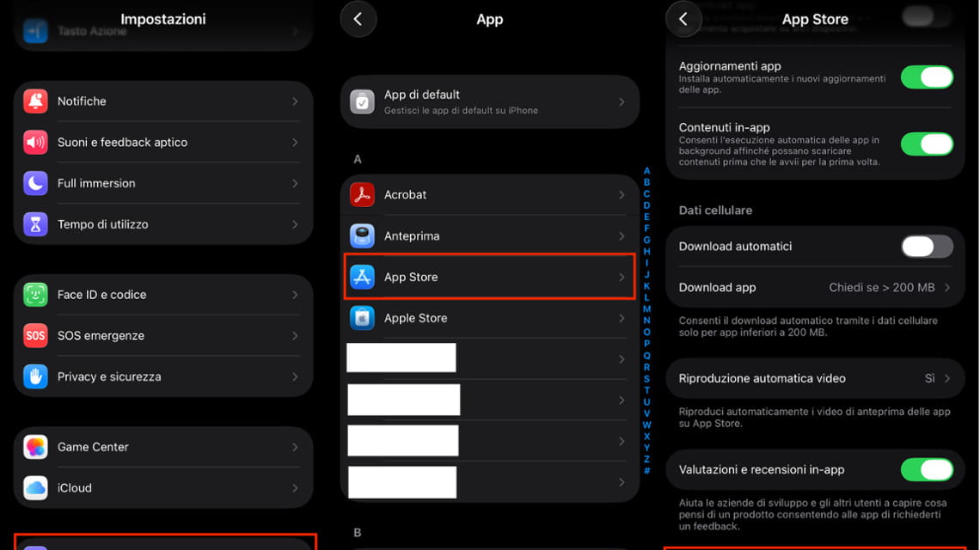
Task: Open the iCloud settings row
Action: tap(163, 488)
